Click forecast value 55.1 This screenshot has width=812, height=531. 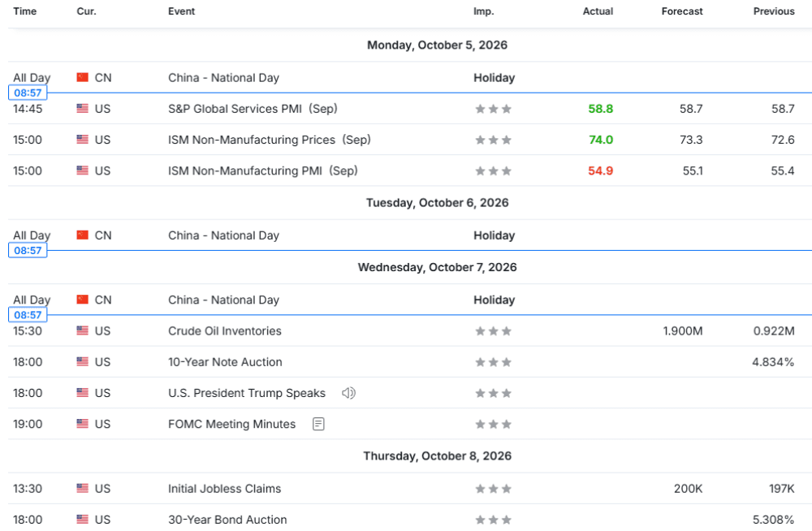[693, 171]
